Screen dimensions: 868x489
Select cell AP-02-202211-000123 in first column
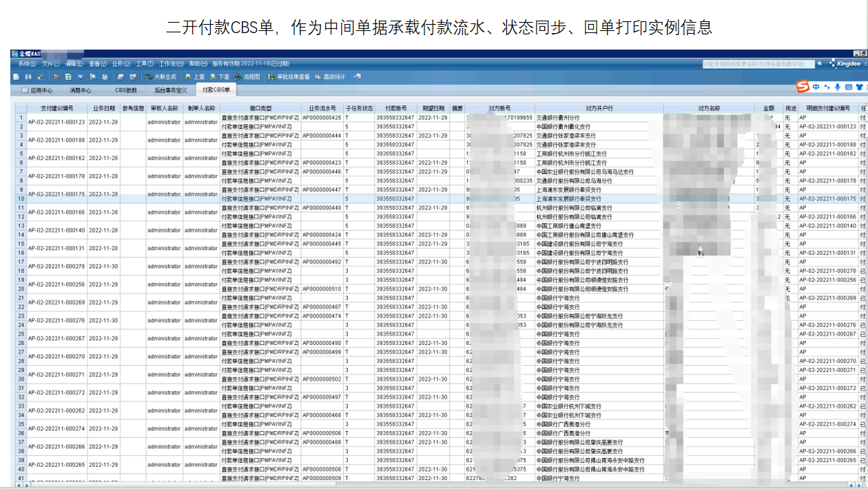coord(56,122)
